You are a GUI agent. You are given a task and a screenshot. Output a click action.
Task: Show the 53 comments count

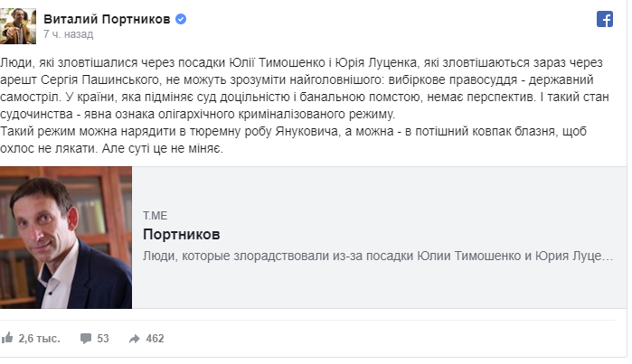[103, 339]
